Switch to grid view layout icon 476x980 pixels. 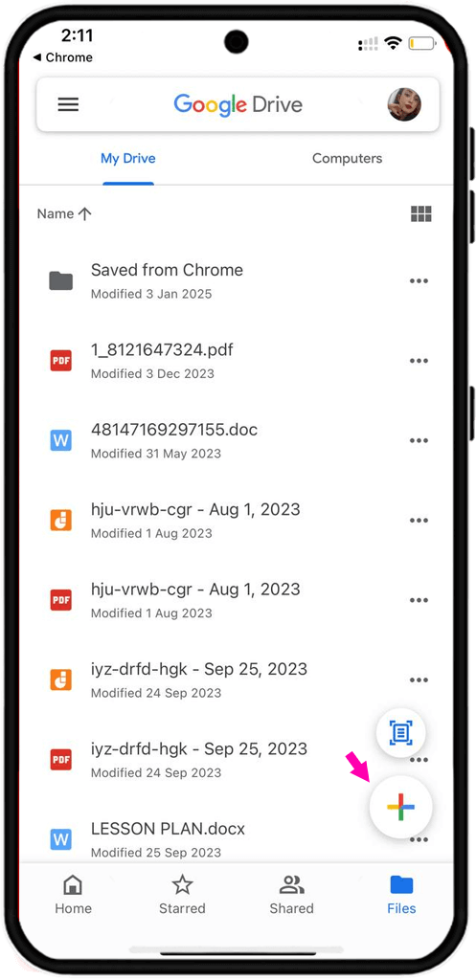421,214
